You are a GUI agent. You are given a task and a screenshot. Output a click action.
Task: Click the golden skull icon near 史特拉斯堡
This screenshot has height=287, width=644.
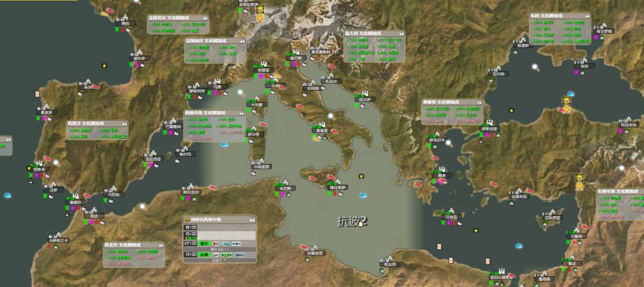pos(260,18)
